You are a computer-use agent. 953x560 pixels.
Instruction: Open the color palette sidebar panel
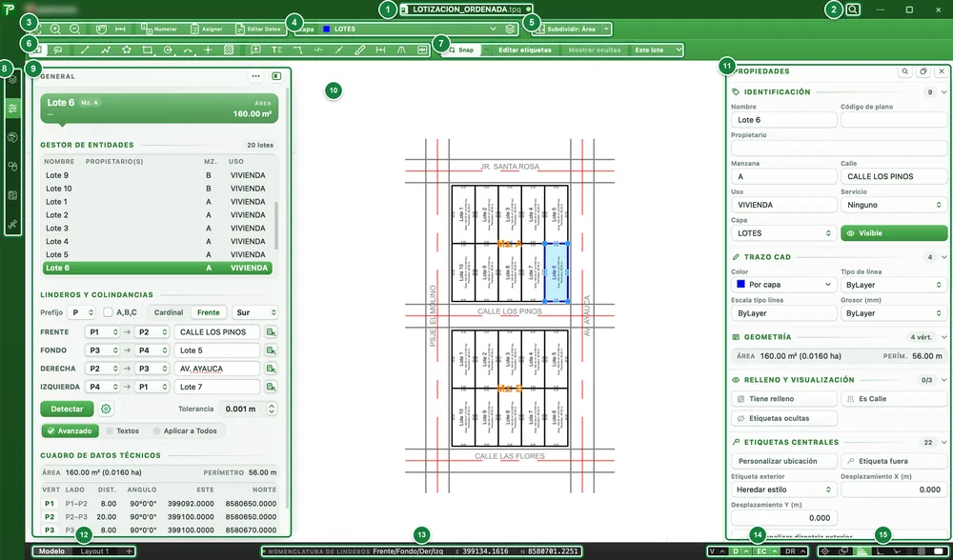click(x=12, y=137)
